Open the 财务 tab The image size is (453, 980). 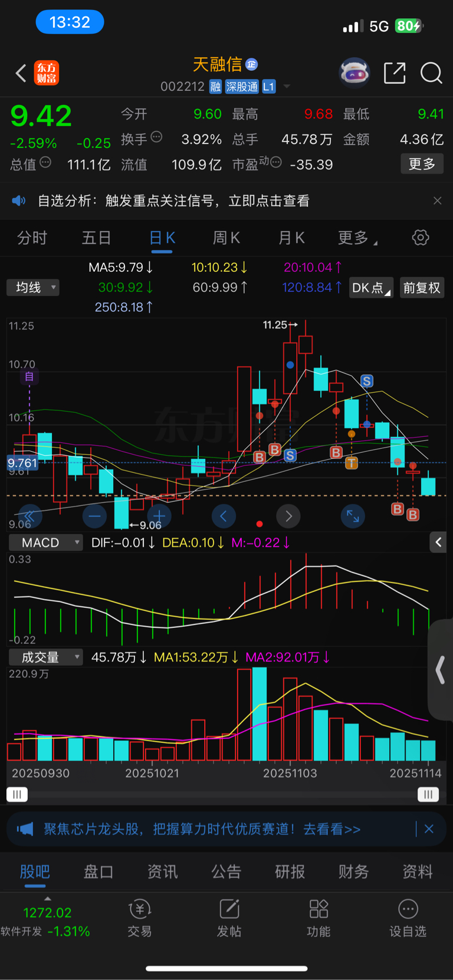pos(354,872)
